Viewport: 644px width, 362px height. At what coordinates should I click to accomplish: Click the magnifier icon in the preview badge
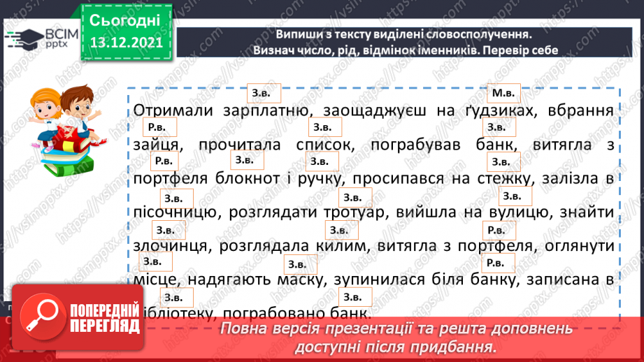(x=43, y=316)
